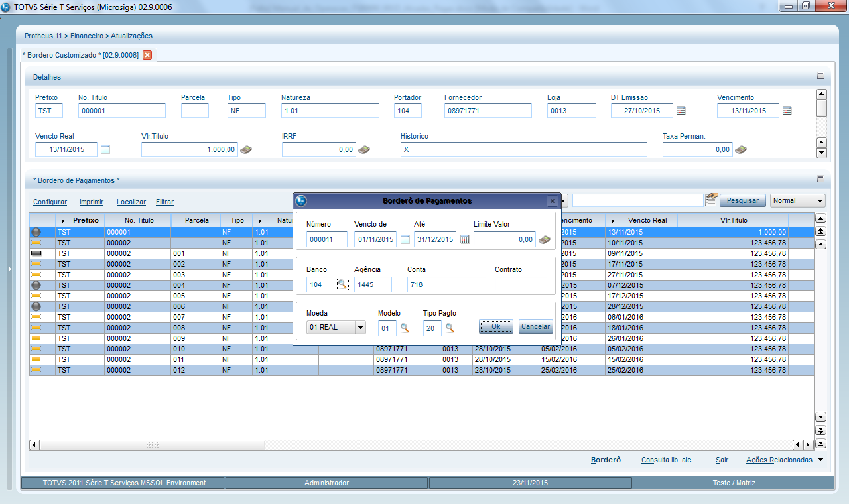
Task: Click the Vlr.Titulo calculator icon
Action: tap(245, 150)
